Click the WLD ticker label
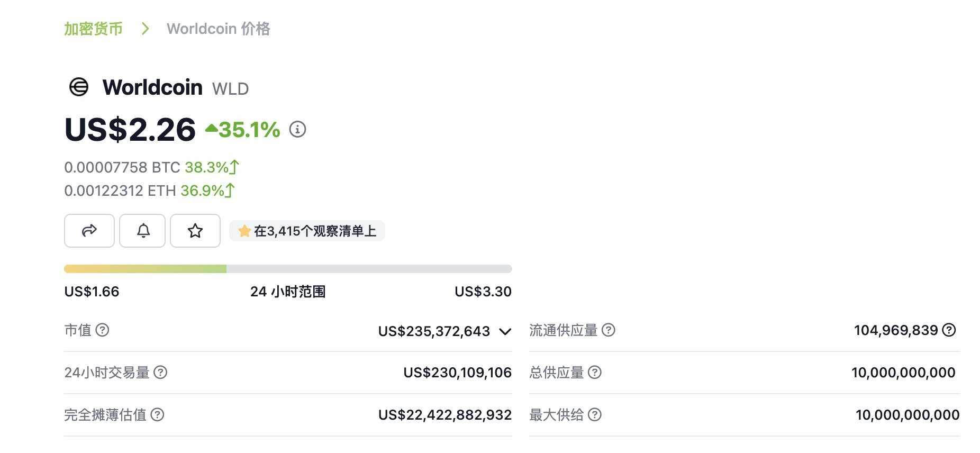Image resolution: width=980 pixels, height=453 pixels. [x=230, y=88]
